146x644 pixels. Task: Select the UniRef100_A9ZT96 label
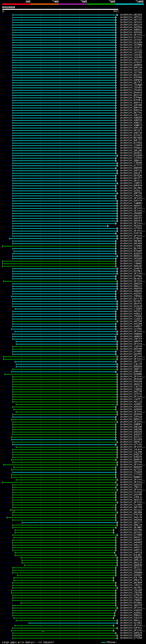pyautogui.click(x=131, y=321)
